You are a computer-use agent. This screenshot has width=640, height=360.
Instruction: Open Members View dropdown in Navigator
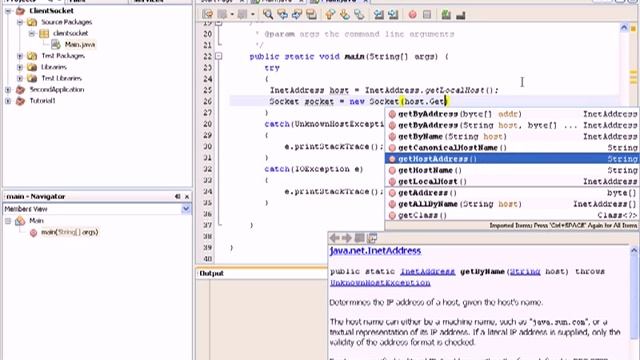click(x=186, y=209)
